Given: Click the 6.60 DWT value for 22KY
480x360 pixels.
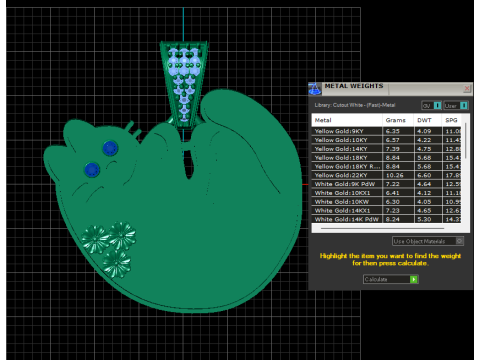Looking at the screenshot, I should click(x=424, y=175).
